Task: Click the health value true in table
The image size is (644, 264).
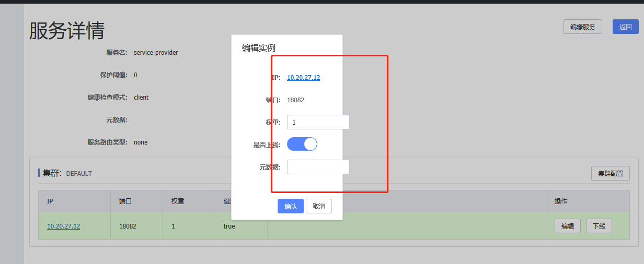Action: point(229,226)
